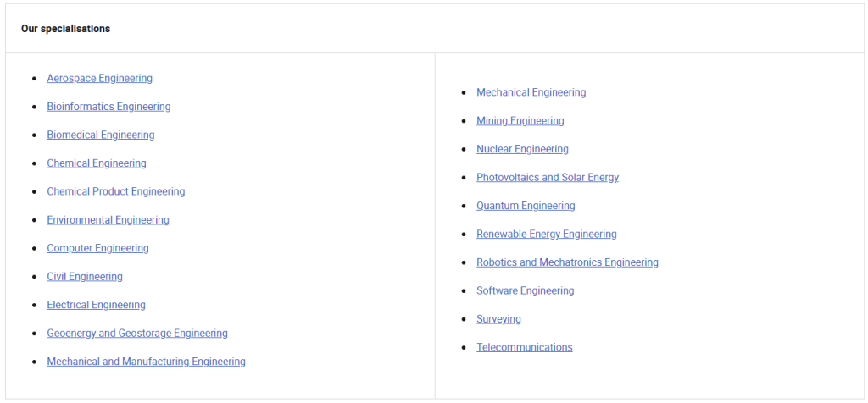Select the Surveying link
Image resolution: width=868 pixels, height=403 pixels.
[498, 320]
